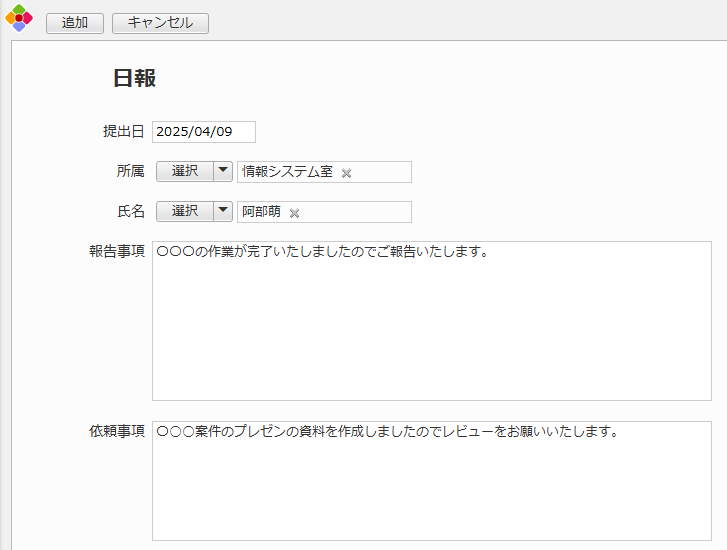Image resolution: width=727 pixels, height=550 pixels.
Task: Open the 所属 選択 picker button
Action: point(185,171)
